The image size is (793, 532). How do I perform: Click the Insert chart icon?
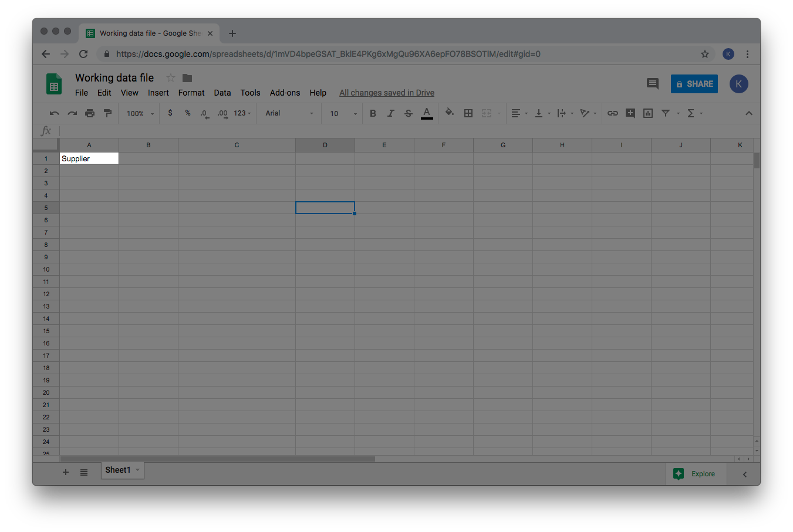coord(648,113)
